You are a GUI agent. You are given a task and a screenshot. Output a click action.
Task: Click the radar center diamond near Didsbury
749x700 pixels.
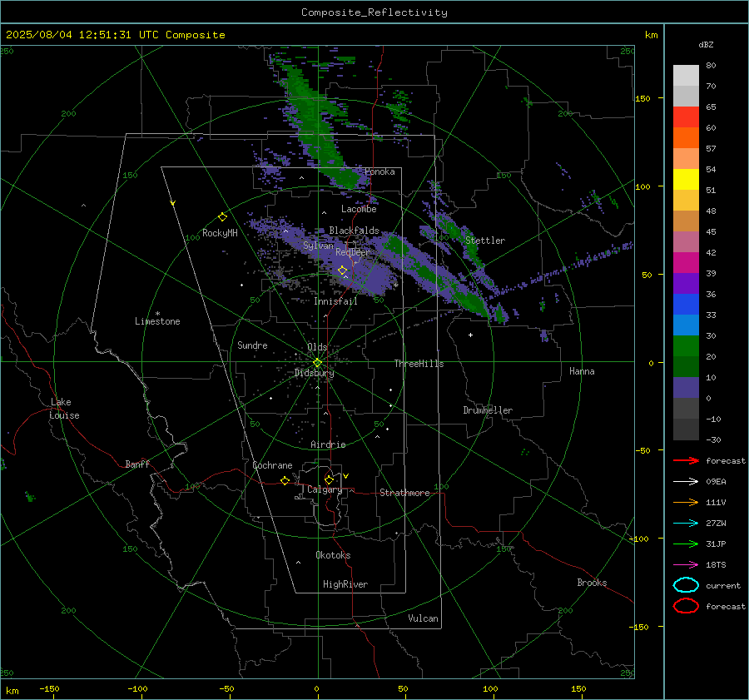[x=317, y=363]
